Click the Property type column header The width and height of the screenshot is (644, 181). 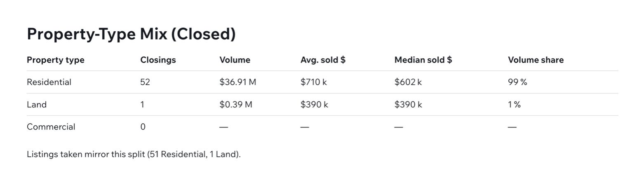pos(56,60)
